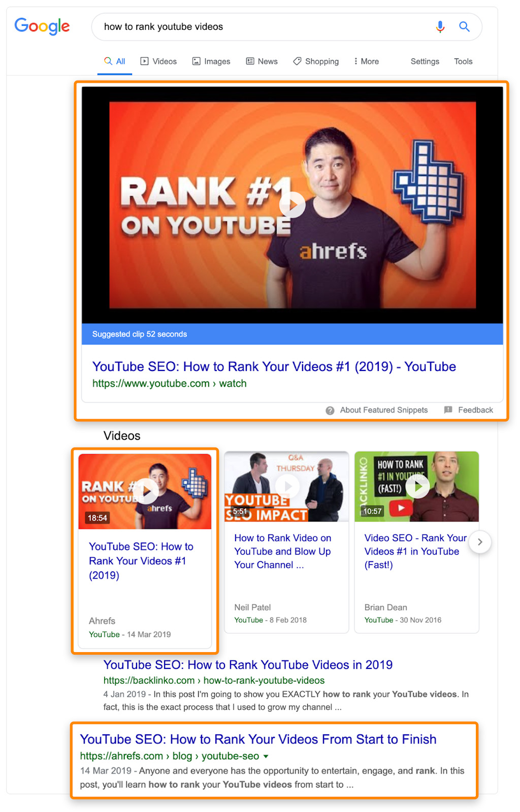
Task: Click the Google logo
Action: coord(42,26)
